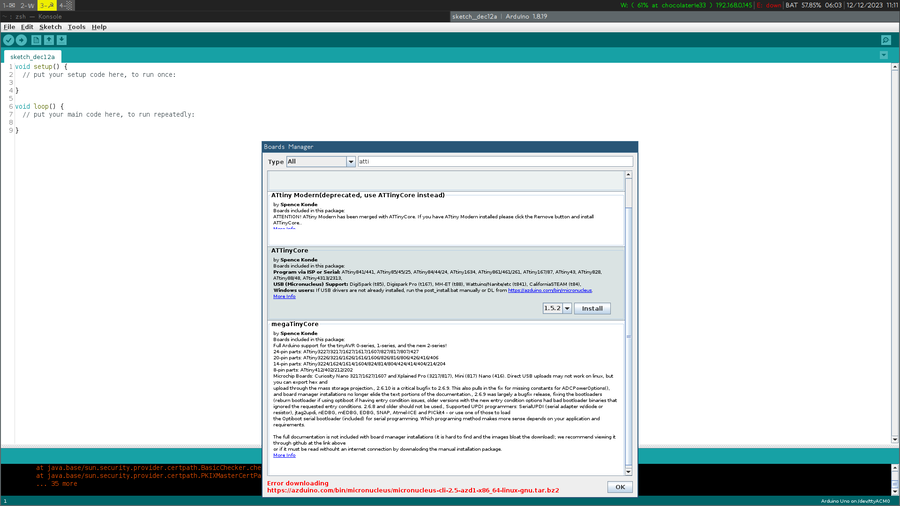
Task: Click the Boards Manager scroll down arrow
Action: 629,472
